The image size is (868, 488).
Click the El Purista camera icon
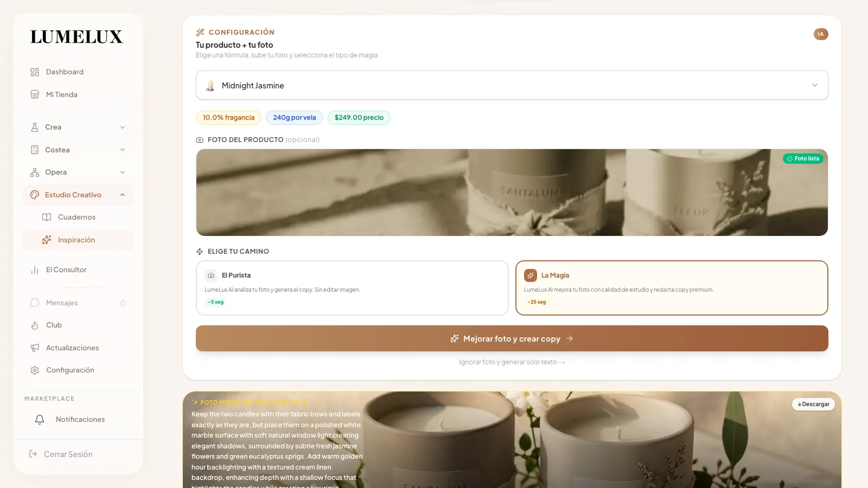tap(211, 275)
